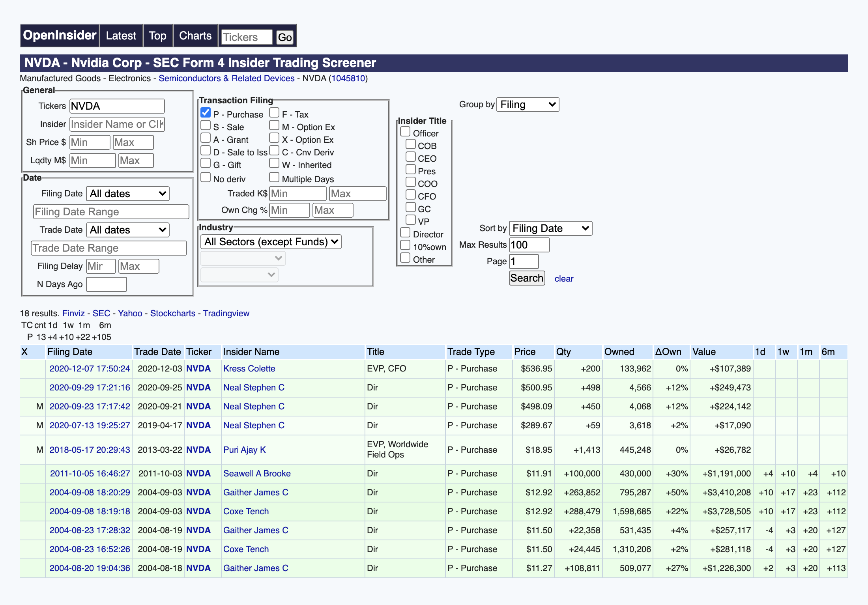Open filing 2018-05-17 20:29:43
The width and height of the screenshot is (868, 605).
(90, 450)
